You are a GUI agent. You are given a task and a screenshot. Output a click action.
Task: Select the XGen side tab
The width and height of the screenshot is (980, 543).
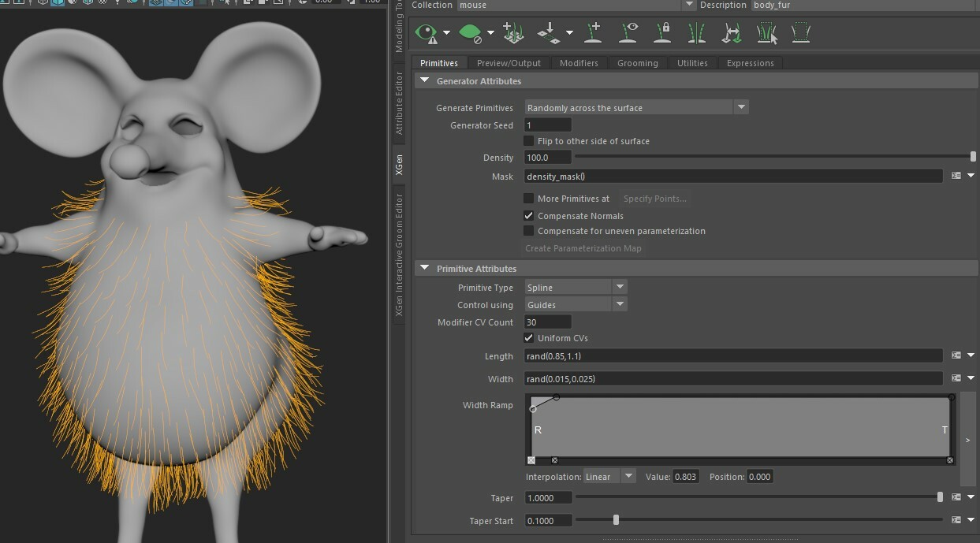pos(399,165)
